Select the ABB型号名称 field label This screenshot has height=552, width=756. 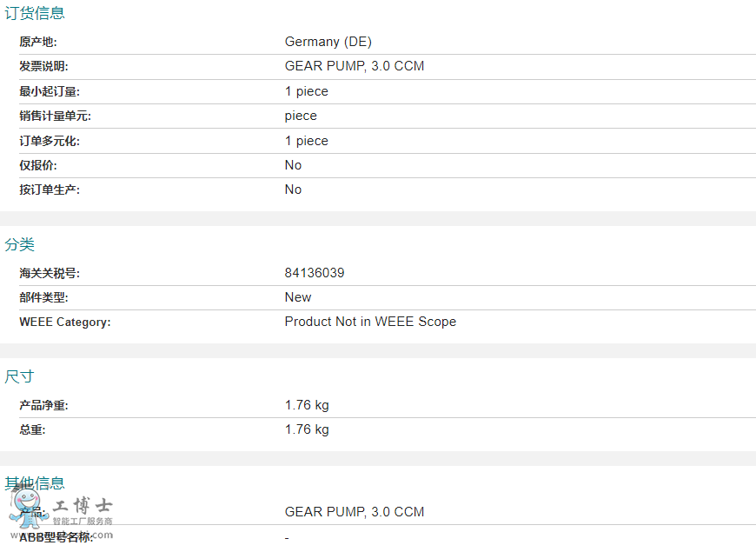pyautogui.click(x=56, y=537)
